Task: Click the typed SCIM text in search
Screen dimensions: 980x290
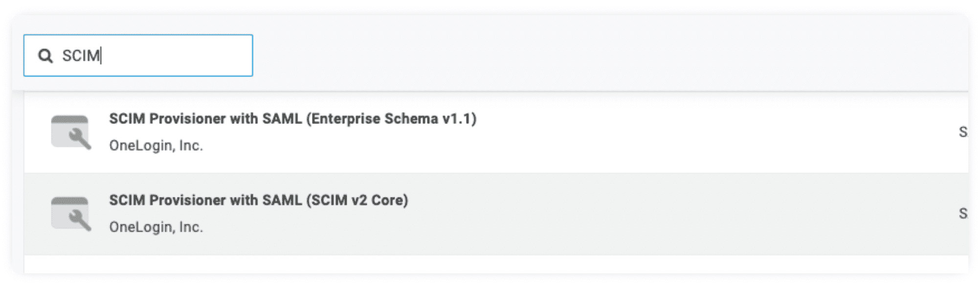Action: [x=81, y=56]
